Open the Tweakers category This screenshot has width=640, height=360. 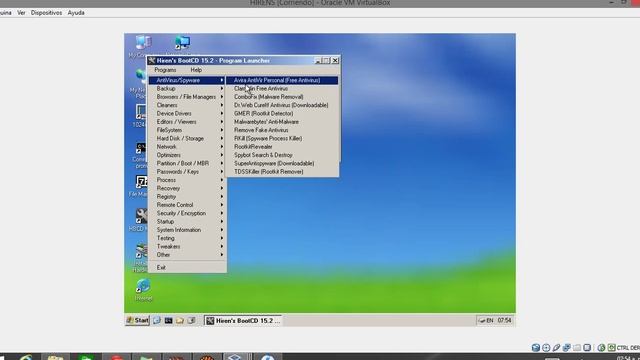click(187, 247)
